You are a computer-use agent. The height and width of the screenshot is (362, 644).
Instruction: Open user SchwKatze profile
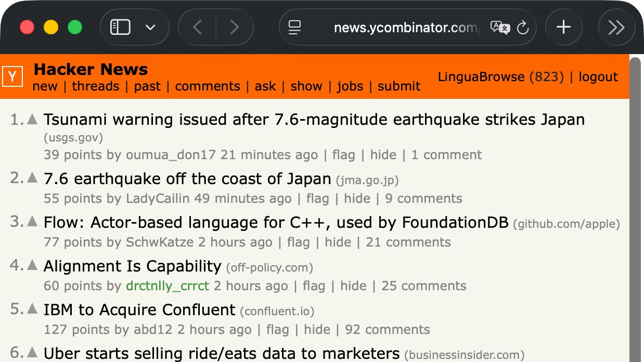pyautogui.click(x=160, y=242)
